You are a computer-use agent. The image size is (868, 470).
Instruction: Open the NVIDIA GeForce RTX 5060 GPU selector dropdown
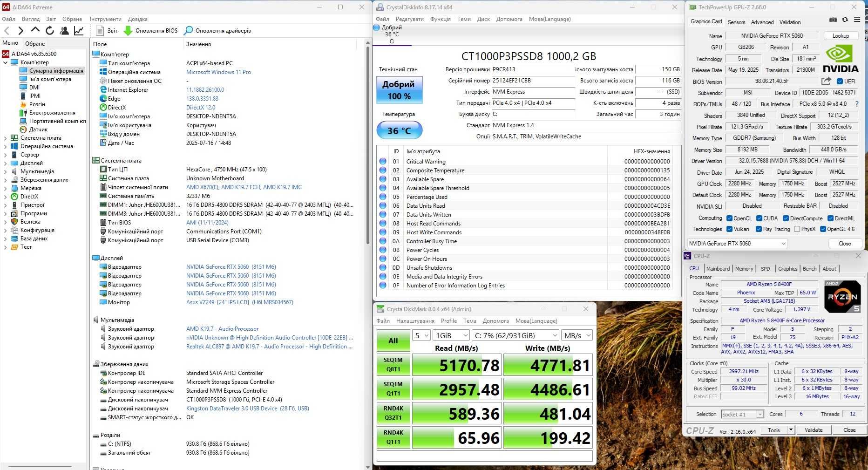(x=737, y=244)
